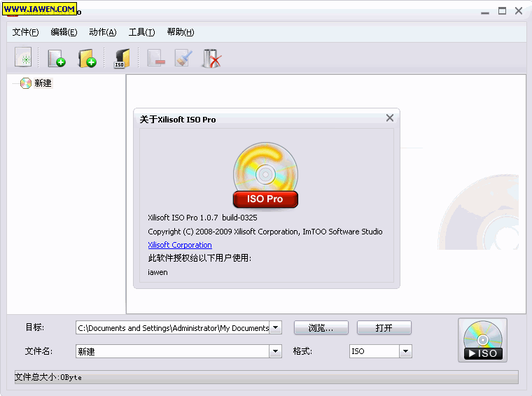Click the delete trash can icon
The height and width of the screenshot is (396, 532).
point(211,58)
